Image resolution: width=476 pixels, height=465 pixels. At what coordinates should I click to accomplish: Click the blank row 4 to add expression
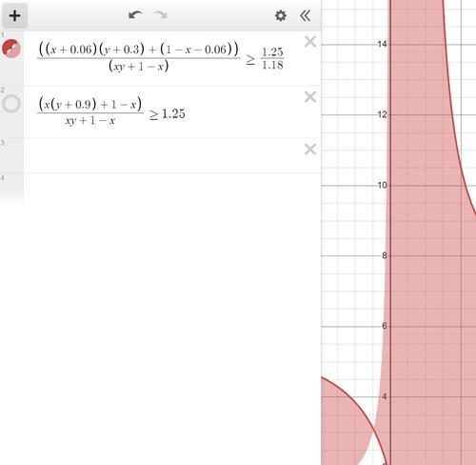pyautogui.click(x=171, y=189)
